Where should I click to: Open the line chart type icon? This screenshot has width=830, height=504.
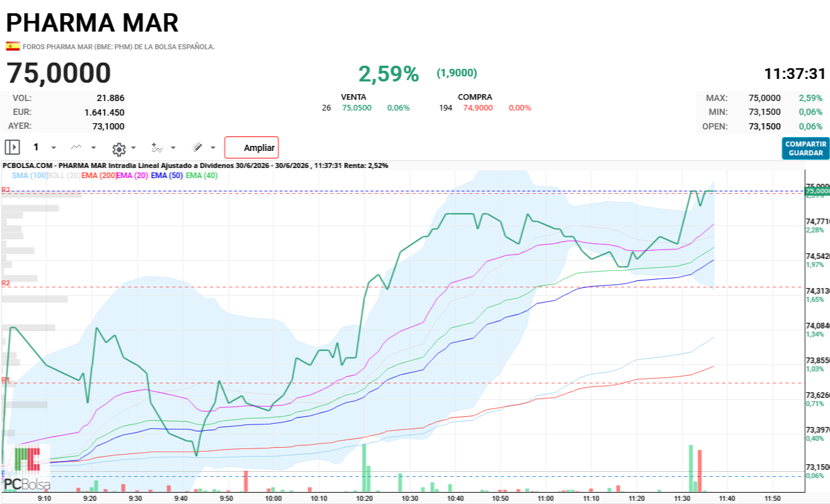click(76, 147)
